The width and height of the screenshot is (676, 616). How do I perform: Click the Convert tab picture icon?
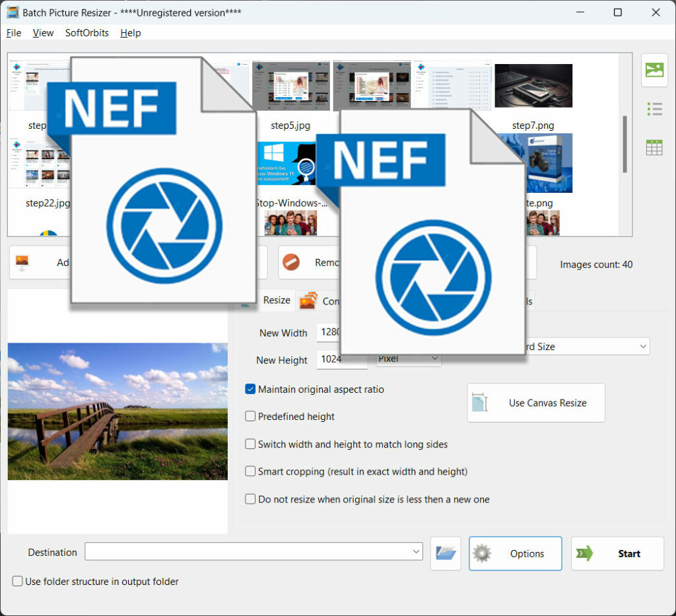(308, 301)
